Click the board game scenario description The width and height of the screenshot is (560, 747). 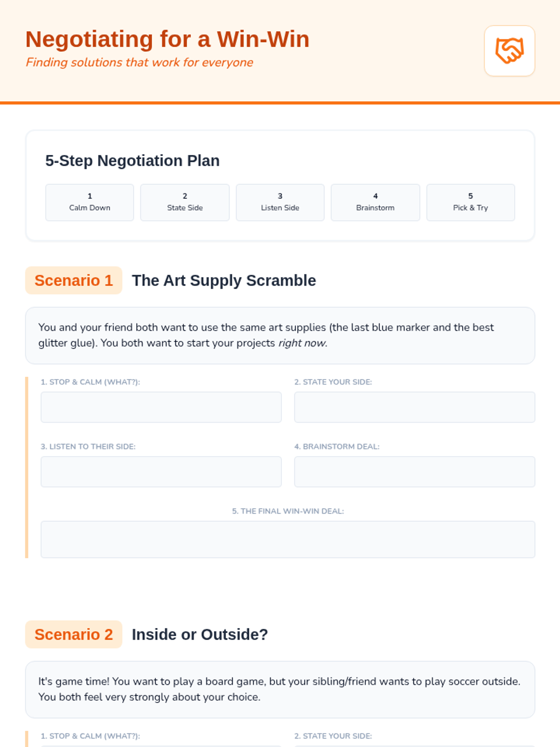[280, 689]
